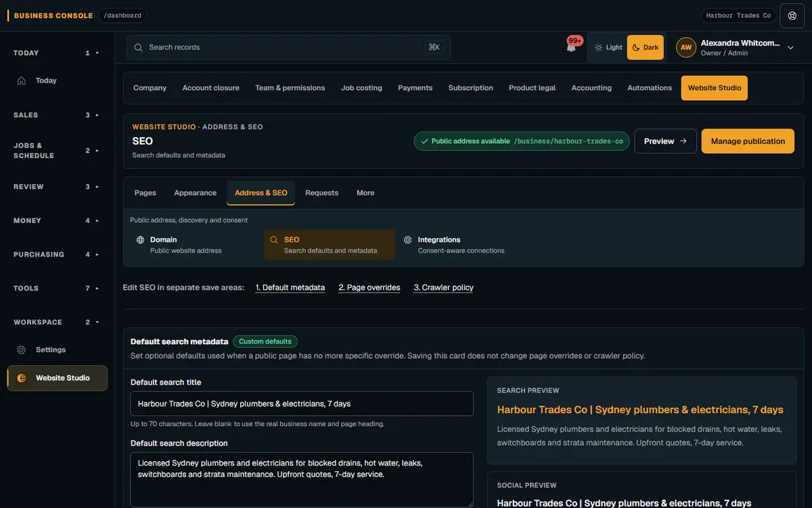Click the public address /business/harbour-trades-co badge

(x=522, y=141)
